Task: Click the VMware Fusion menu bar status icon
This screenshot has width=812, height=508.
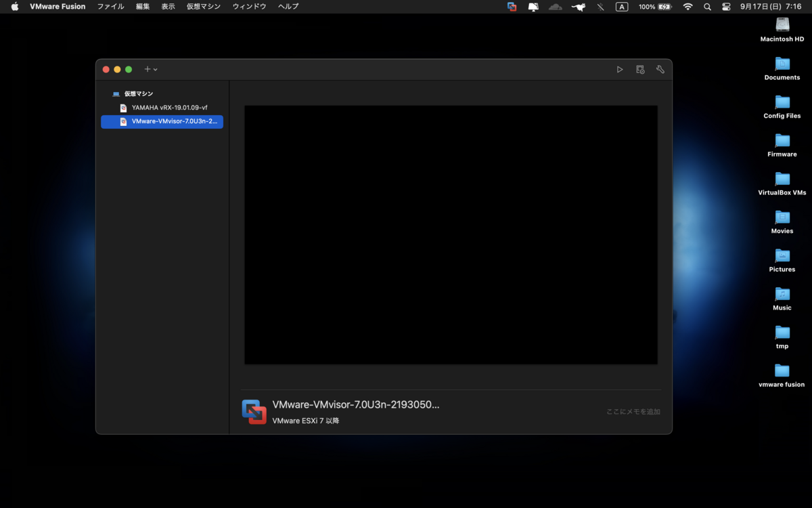Action: click(512, 7)
